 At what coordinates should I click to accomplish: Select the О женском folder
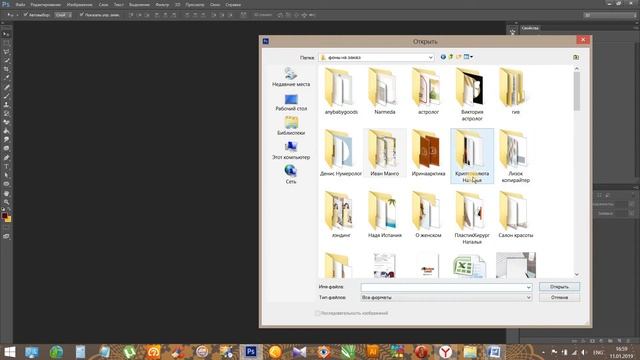pos(428,215)
